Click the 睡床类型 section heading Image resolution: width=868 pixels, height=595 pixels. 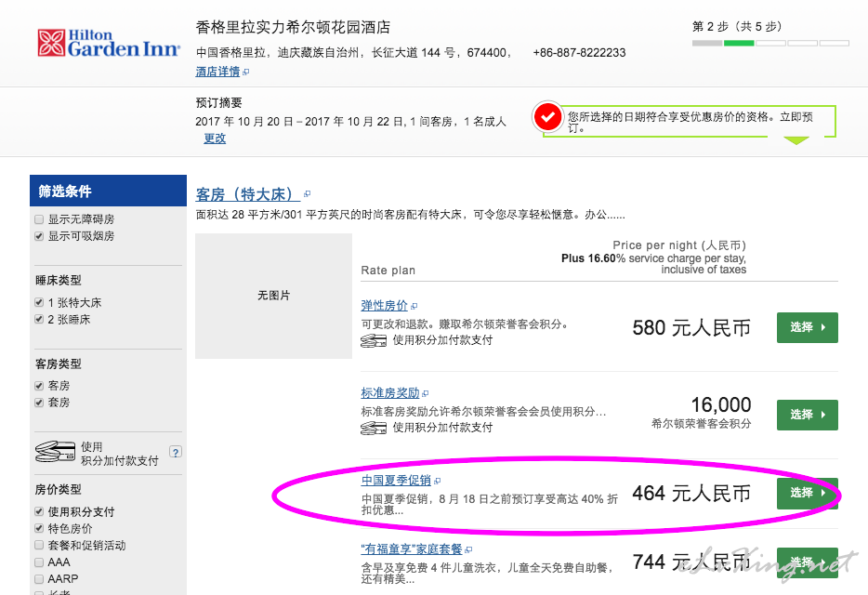(59, 281)
